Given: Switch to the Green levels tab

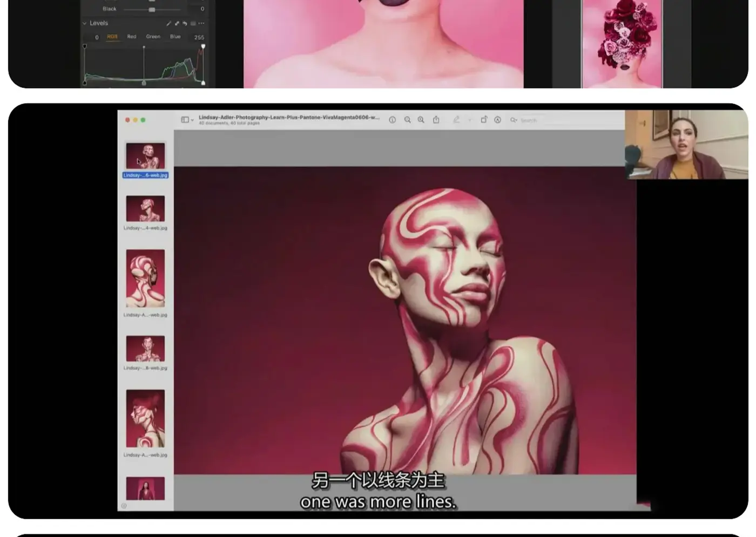Looking at the screenshot, I should [153, 37].
